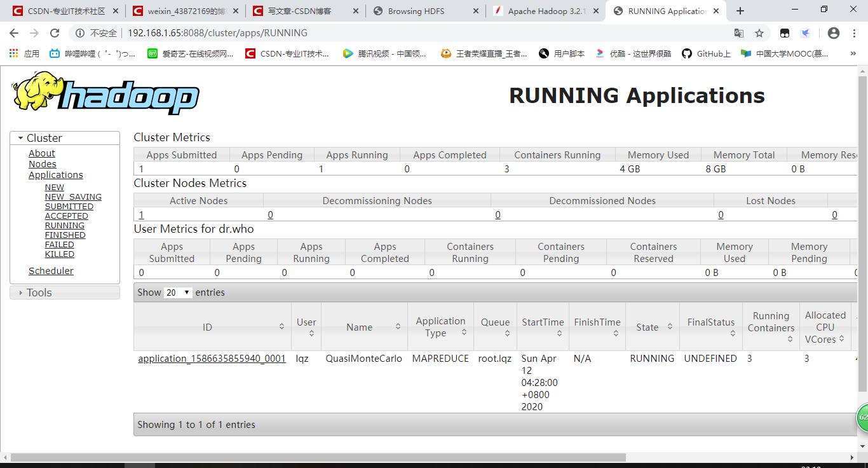Open the Chrome profile avatar icon
The image size is (868, 468).
pos(834,33)
